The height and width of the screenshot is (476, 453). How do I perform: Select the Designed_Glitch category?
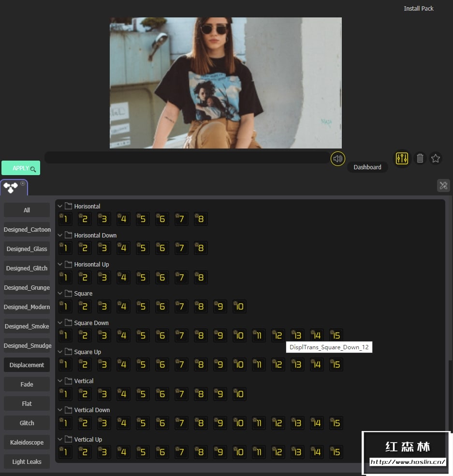click(x=27, y=268)
